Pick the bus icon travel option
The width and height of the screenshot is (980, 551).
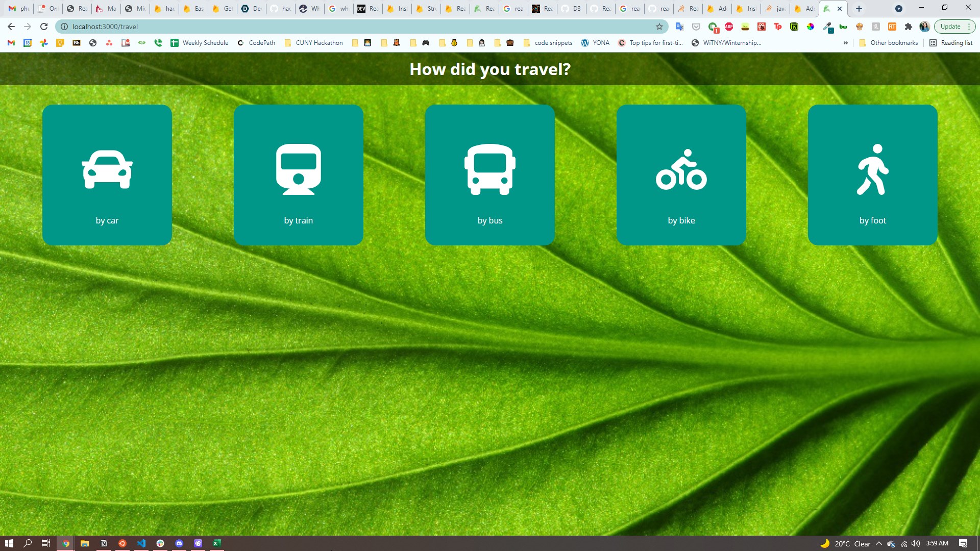click(490, 169)
